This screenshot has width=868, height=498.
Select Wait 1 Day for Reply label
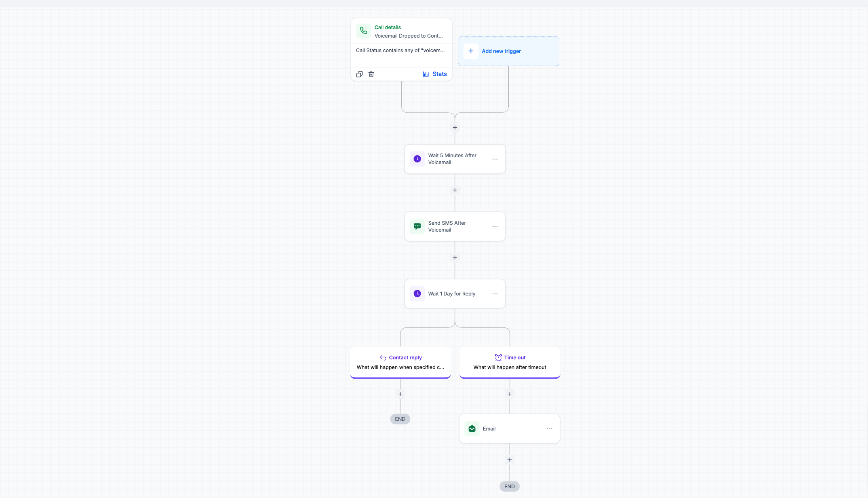coord(452,294)
